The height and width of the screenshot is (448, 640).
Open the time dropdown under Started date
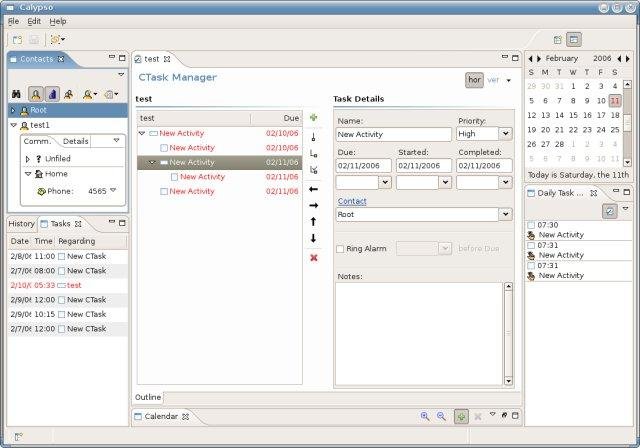pyautogui.click(x=445, y=182)
